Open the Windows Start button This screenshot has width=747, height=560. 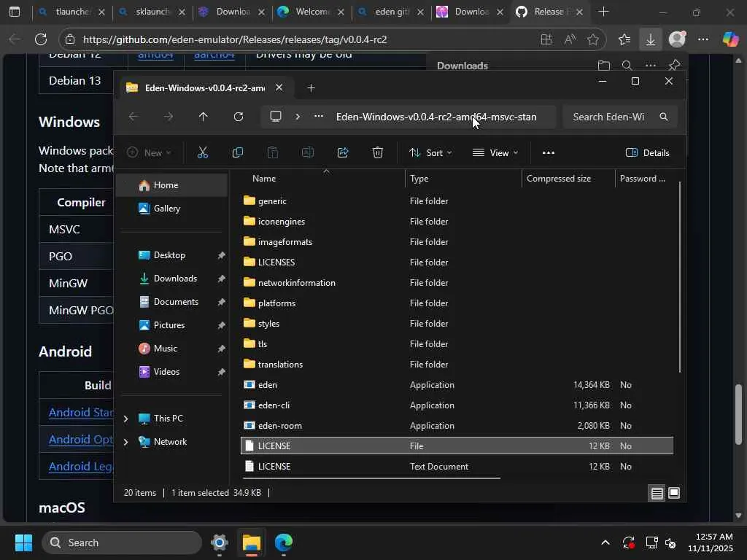point(24,542)
